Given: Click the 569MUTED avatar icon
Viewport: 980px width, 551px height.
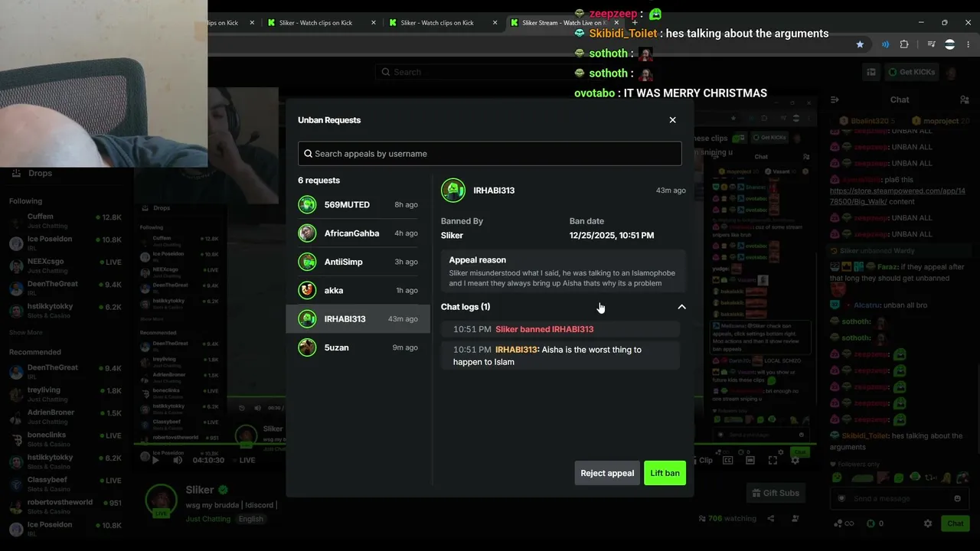Looking at the screenshot, I should tap(307, 205).
